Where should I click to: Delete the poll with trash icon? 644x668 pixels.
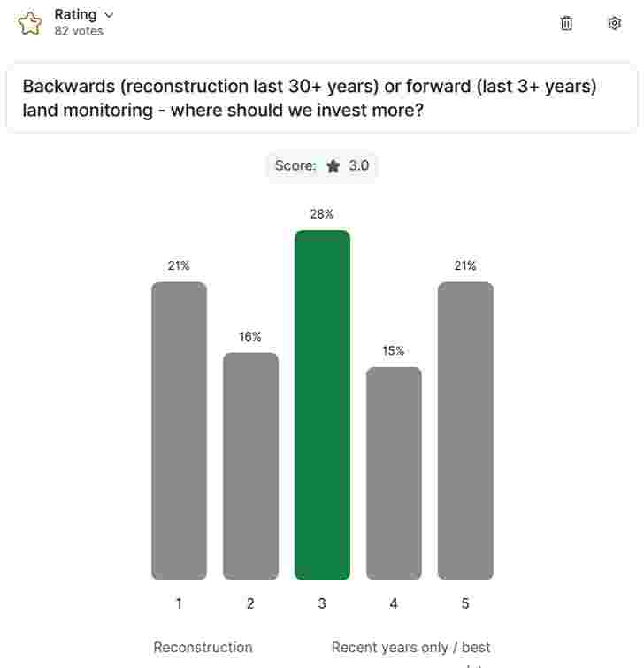click(x=567, y=24)
